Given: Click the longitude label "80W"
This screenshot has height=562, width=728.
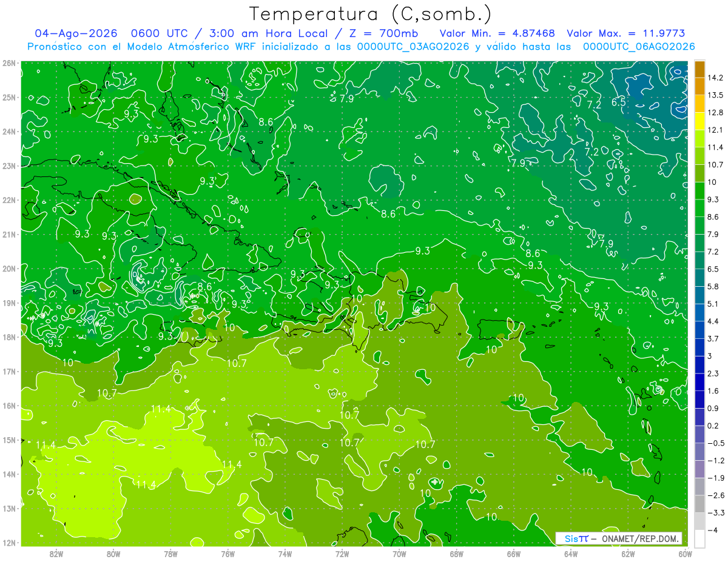Looking at the screenshot, I should [x=113, y=554].
